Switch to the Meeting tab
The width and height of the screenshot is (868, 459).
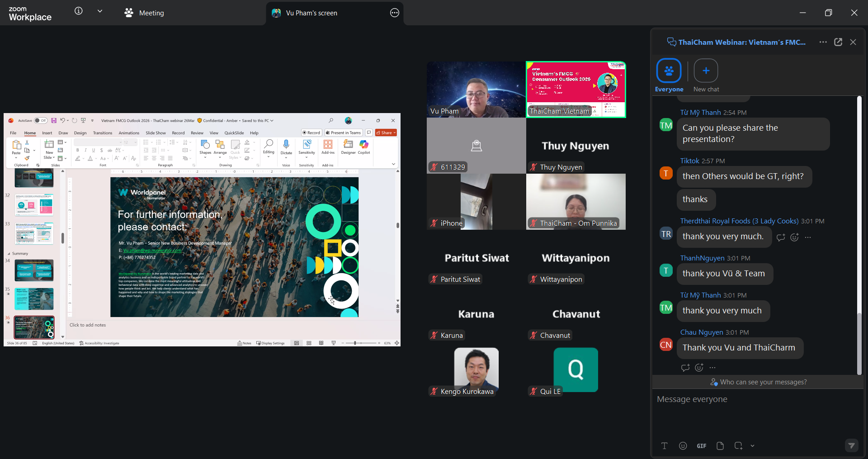(x=145, y=13)
